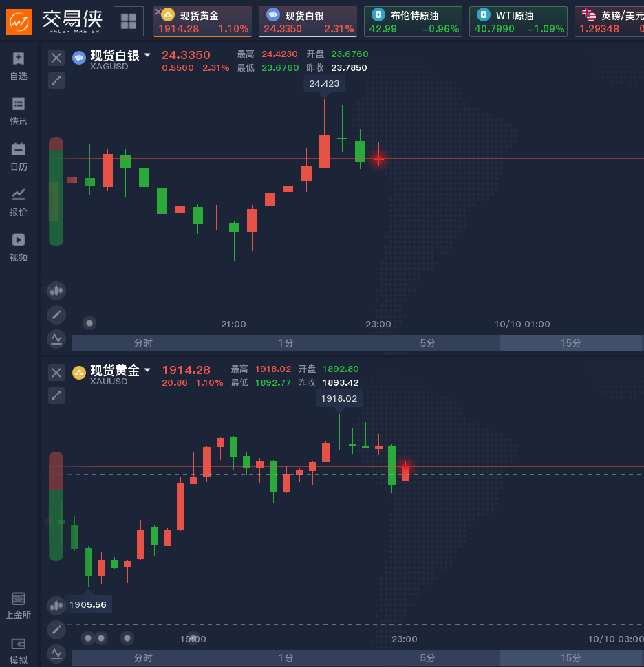
Task: Click current price marker on silver chart
Action: coord(379,159)
